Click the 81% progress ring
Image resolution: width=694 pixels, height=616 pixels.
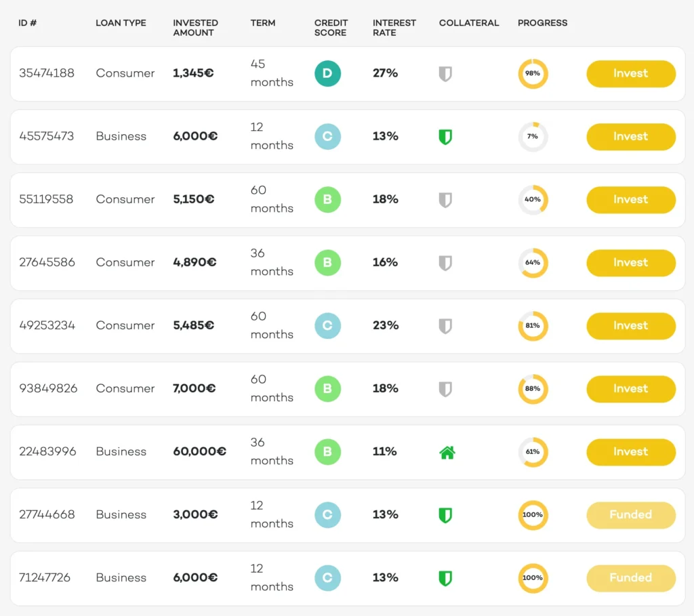coord(533,326)
